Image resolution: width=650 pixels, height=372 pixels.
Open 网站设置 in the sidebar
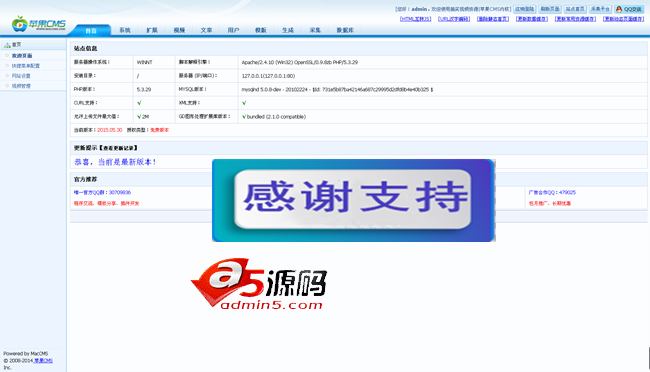pos(21,76)
